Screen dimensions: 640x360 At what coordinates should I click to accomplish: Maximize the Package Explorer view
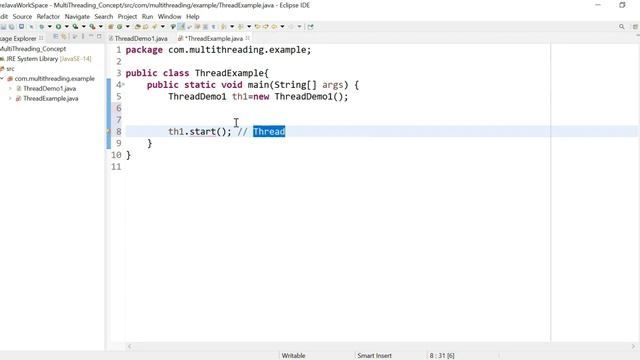tap(99, 36)
